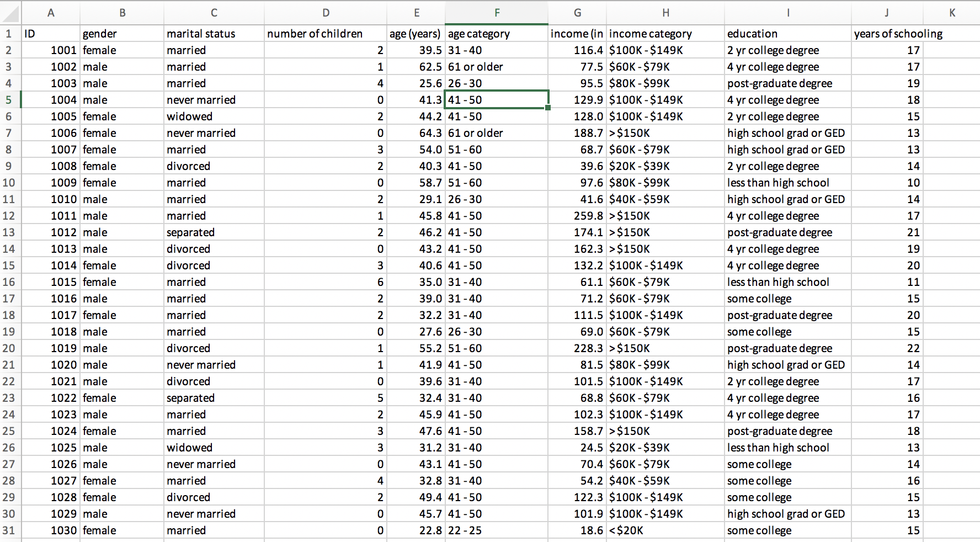
Task: Click the fill handle of cell F5
Action: click(x=548, y=108)
